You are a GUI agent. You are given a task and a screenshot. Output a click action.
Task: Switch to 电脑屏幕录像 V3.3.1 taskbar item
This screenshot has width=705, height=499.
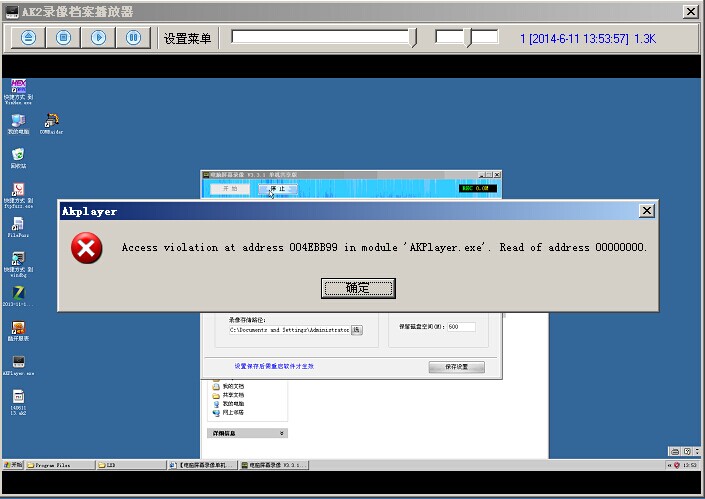click(x=273, y=465)
